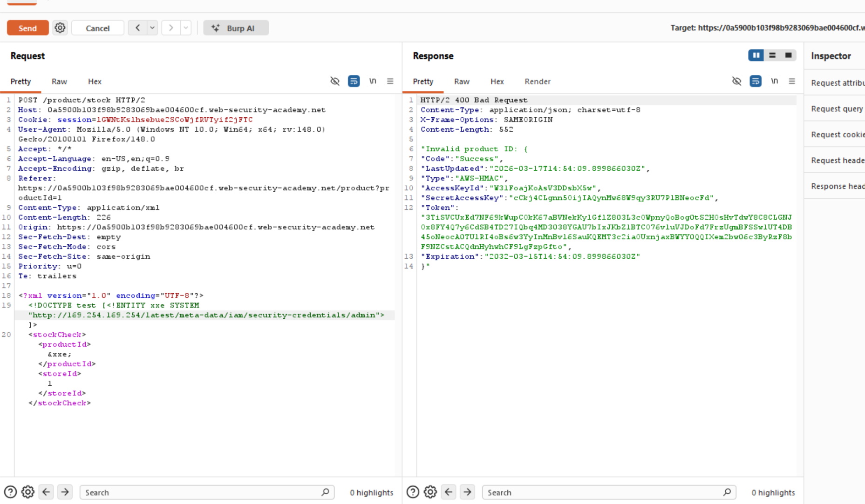Expand Request query parameters in Inspector
The image size is (865, 504).
[837, 108]
